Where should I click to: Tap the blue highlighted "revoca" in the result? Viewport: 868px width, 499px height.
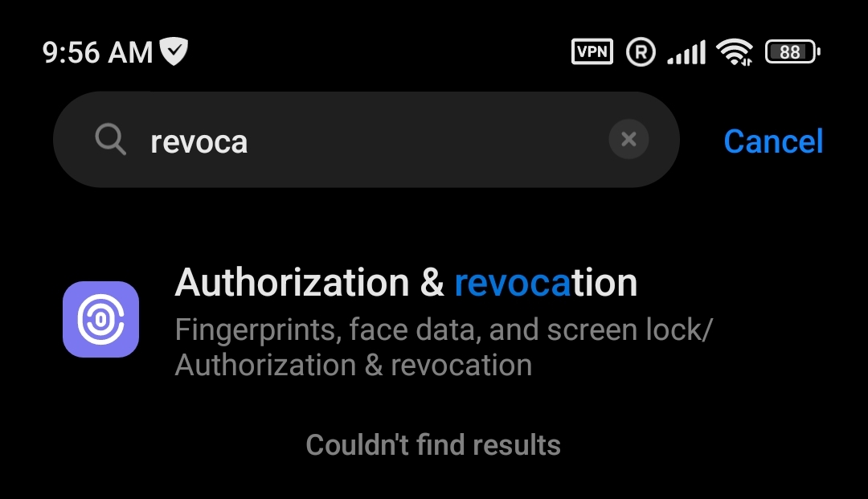(x=513, y=283)
